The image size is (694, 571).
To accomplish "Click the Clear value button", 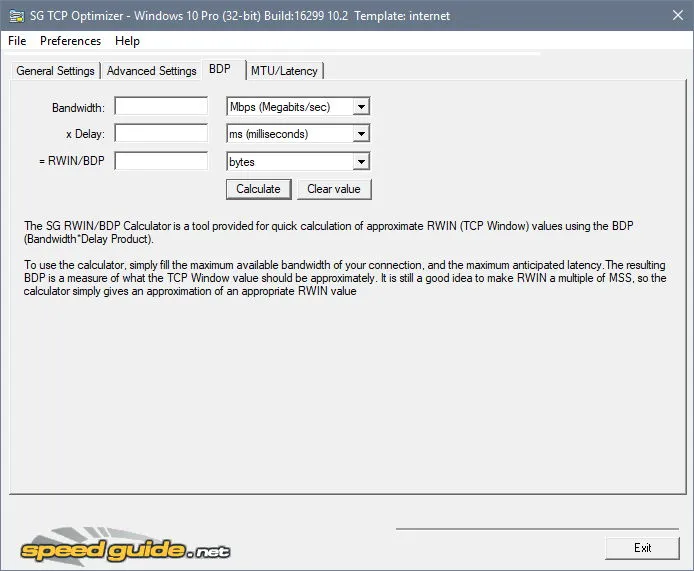I will [334, 189].
